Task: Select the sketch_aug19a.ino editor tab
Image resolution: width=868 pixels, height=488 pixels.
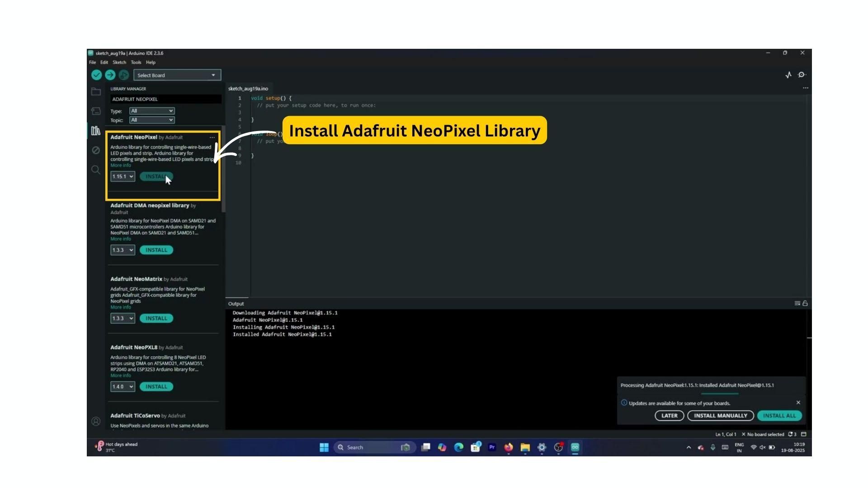Action: [248, 89]
